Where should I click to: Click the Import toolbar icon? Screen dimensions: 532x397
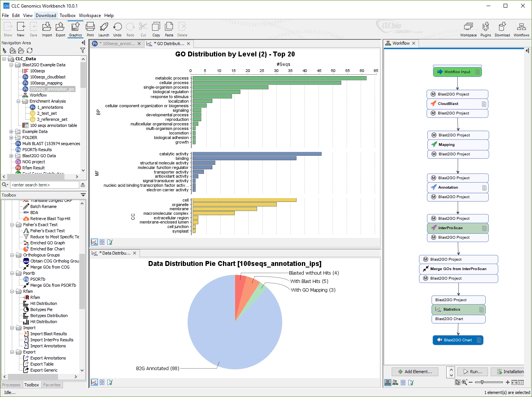click(47, 29)
